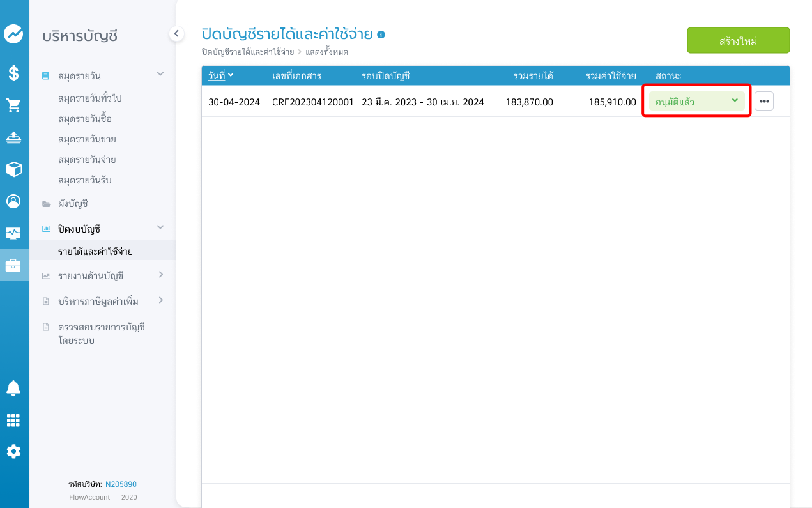Screen dimensions: 812x508
Task: Expand the บริหารภาษีมูลค่าเพิ่ม submenu
Action: 160,300
